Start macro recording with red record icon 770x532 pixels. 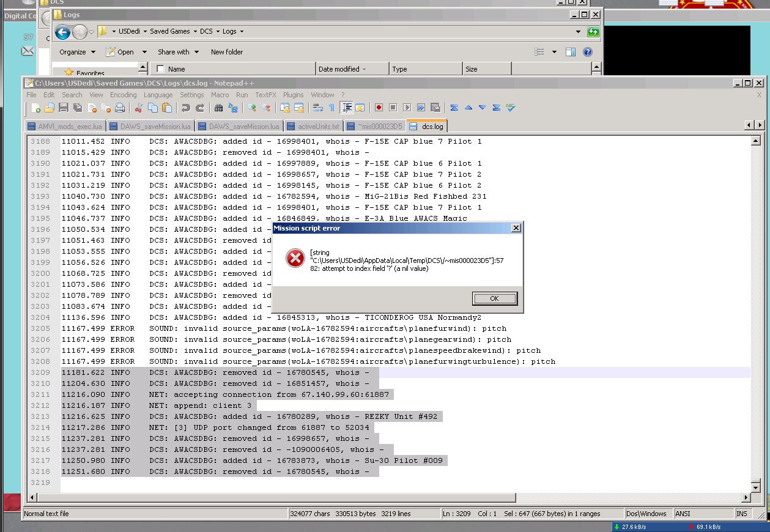point(379,108)
